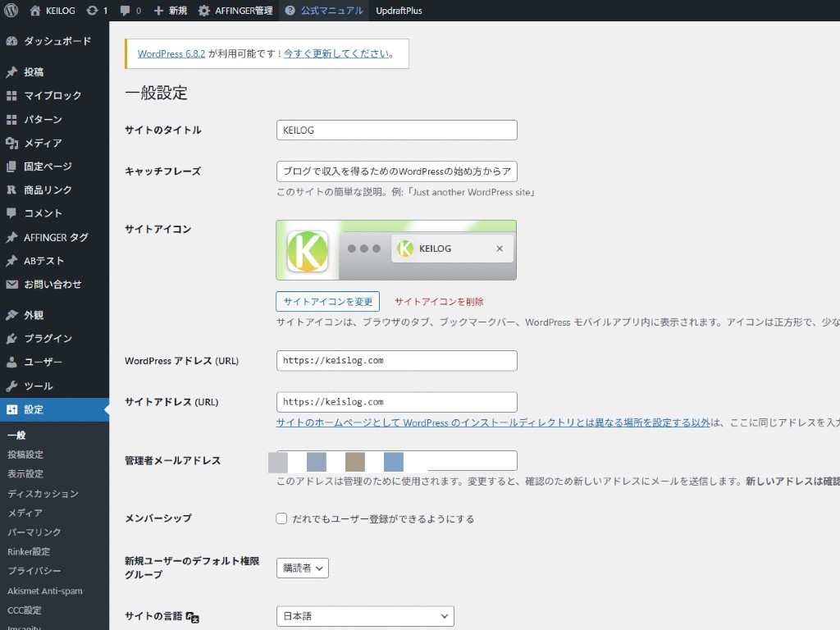The height and width of the screenshot is (630, 840).
Task: Click the WordPress logo icon
Action: click(11, 10)
